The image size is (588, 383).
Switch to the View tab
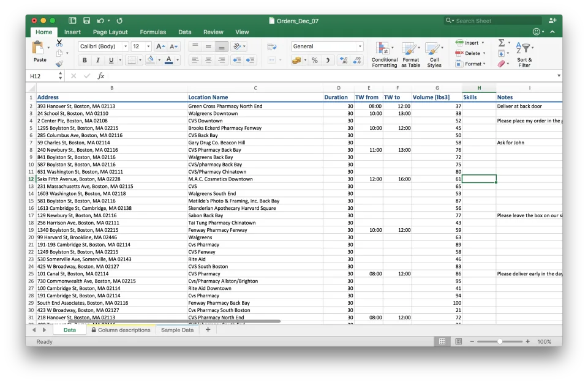[x=243, y=32]
